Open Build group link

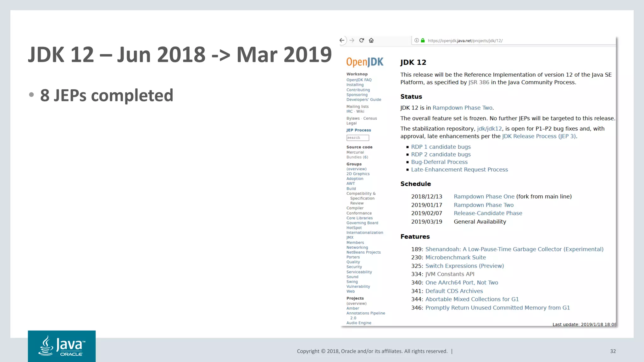click(351, 189)
